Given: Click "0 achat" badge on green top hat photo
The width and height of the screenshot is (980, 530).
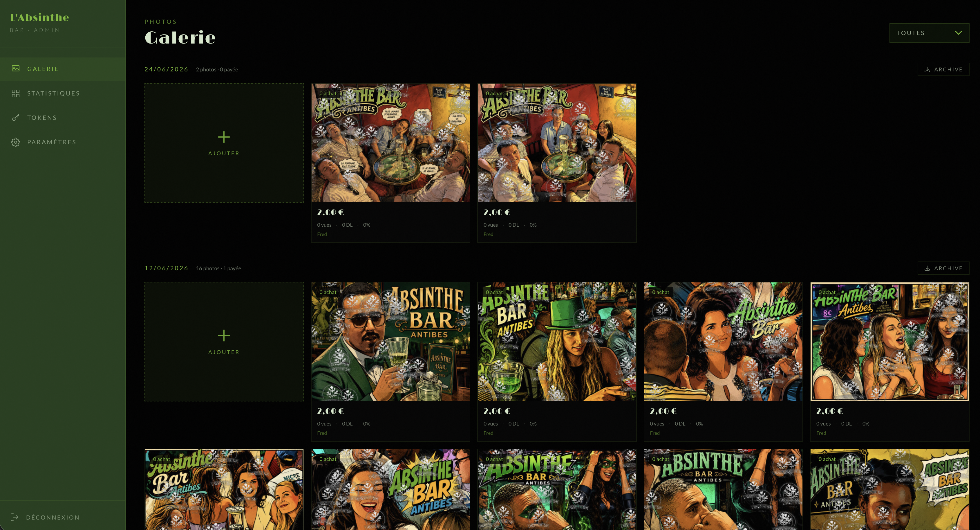Looking at the screenshot, I should pyautogui.click(x=494, y=292).
